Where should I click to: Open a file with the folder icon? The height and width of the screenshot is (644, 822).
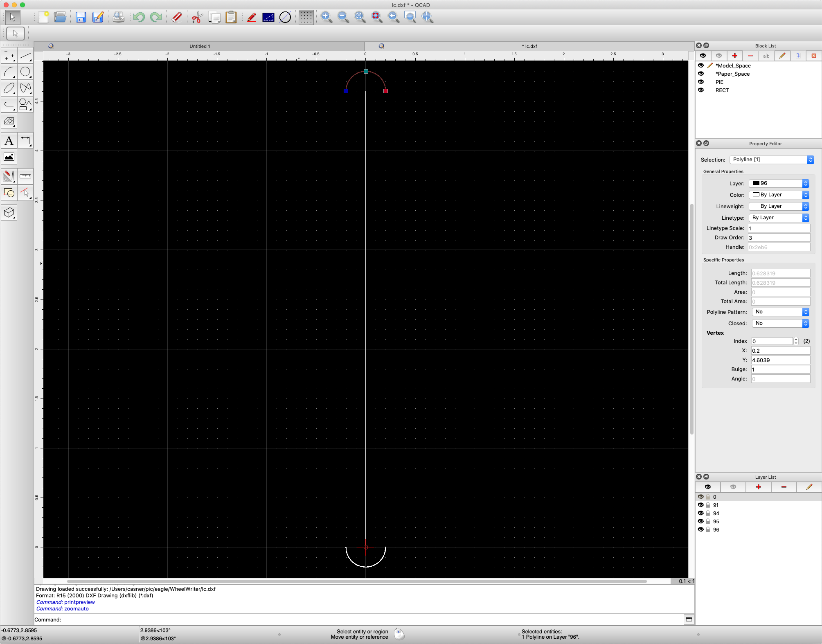click(60, 17)
